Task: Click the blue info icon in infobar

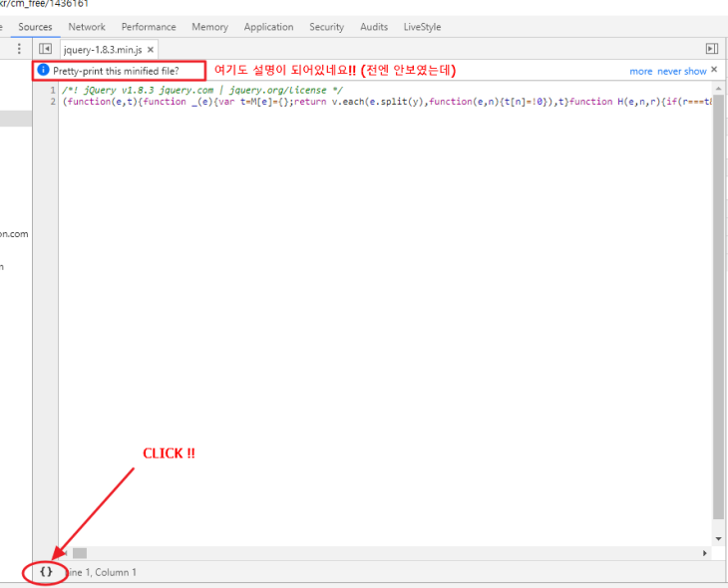Action: [43, 71]
